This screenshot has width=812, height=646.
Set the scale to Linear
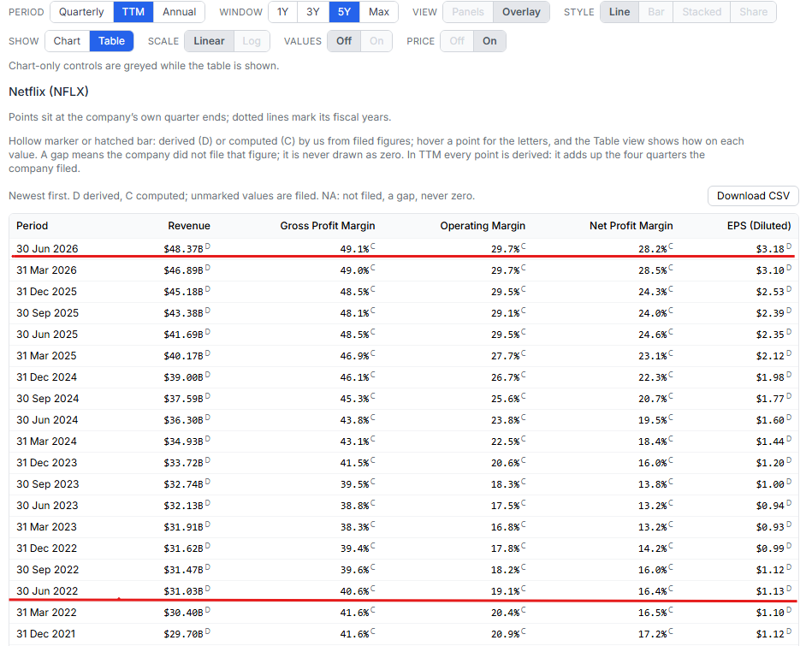pos(210,41)
